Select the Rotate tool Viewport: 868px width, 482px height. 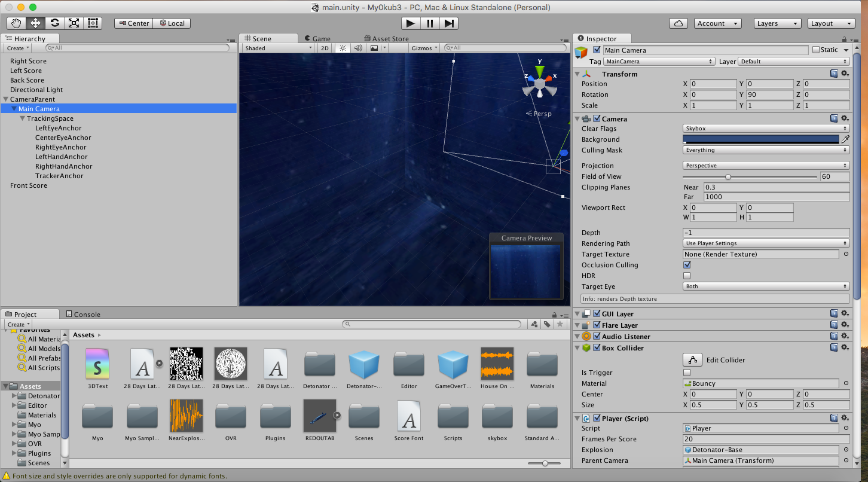click(54, 23)
